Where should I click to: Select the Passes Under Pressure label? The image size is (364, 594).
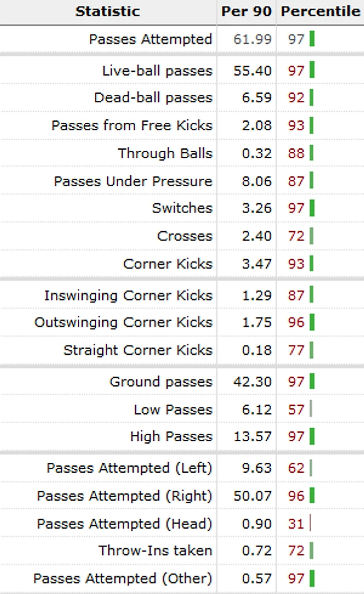point(133,181)
